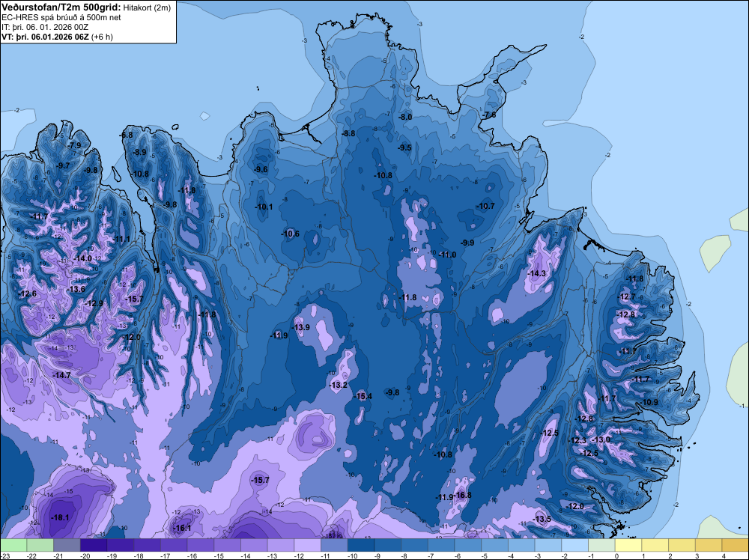This screenshot has width=749, height=560.
Task: Select the legend swatch labeled 3
Action: (709, 545)
